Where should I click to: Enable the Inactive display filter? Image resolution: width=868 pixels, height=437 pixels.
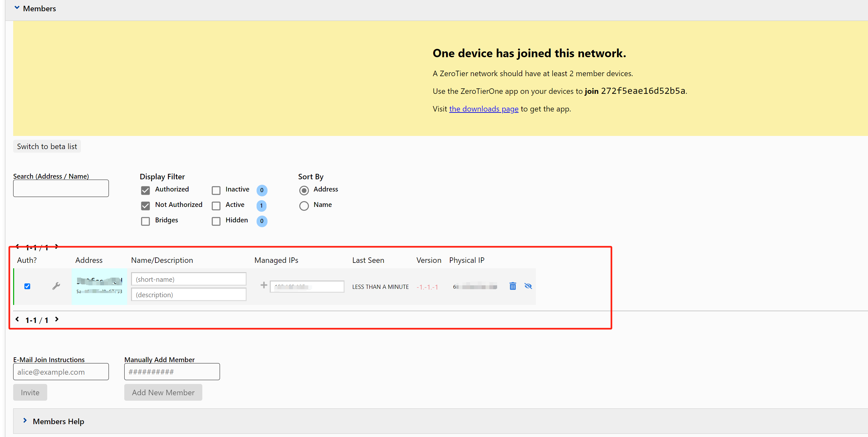tap(216, 190)
